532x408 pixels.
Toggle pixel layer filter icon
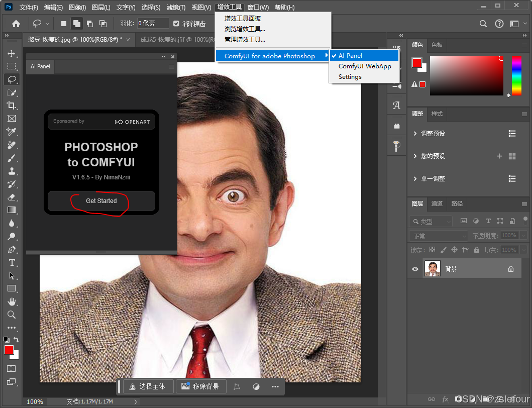point(464,221)
